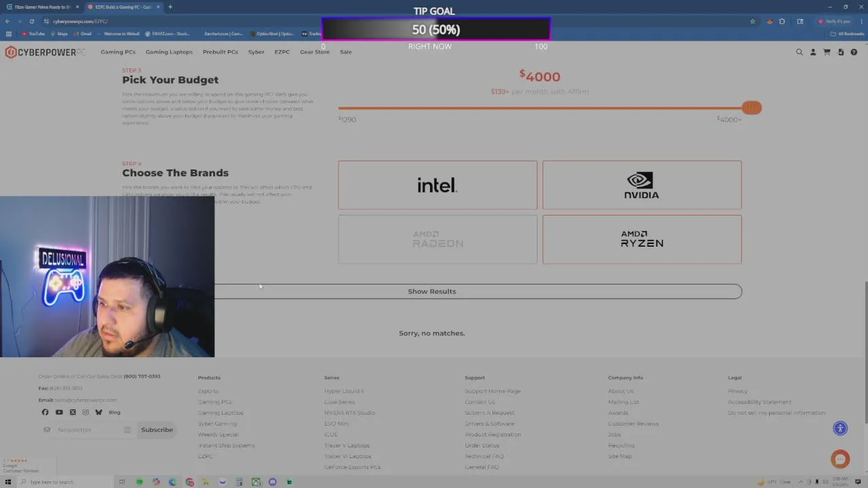Click the orange budget slider track

pyautogui.click(x=540, y=108)
